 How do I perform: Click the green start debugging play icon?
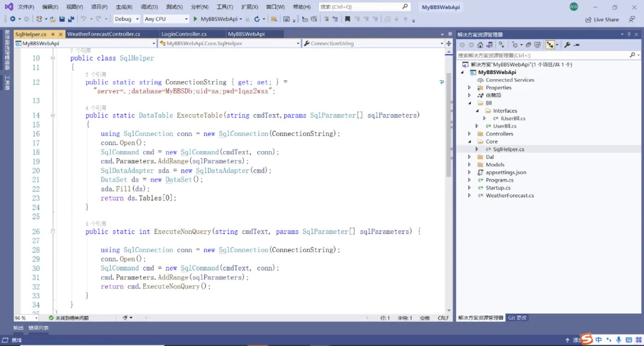[x=195, y=19]
